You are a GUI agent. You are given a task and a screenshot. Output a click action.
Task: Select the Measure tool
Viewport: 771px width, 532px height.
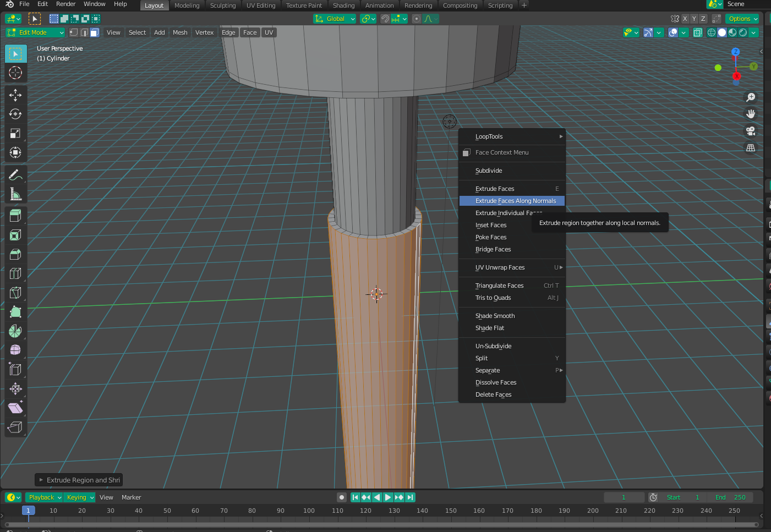point(15,194)
